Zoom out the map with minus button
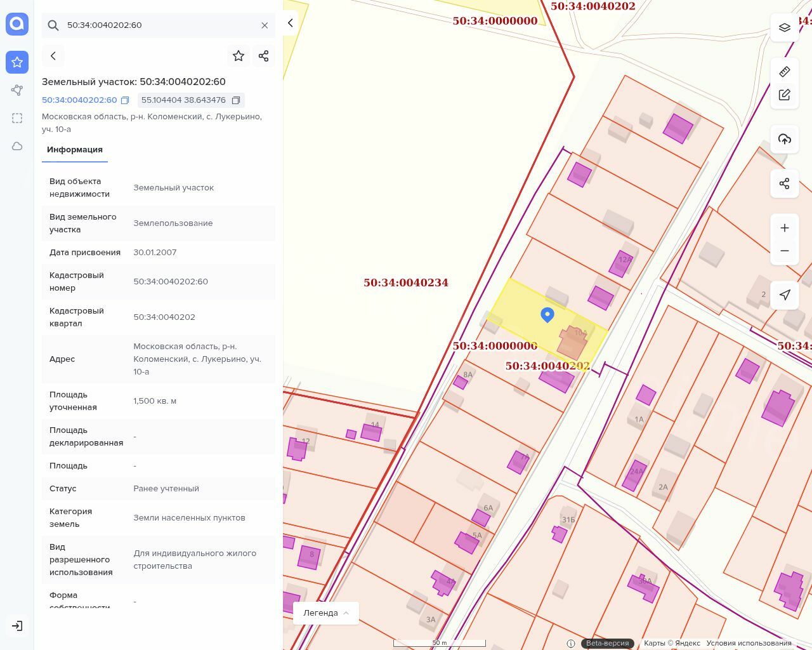 tap(785, 251)
